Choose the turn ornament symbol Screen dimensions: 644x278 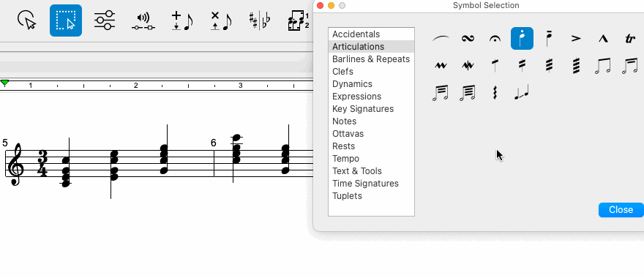tap(468, 39)
